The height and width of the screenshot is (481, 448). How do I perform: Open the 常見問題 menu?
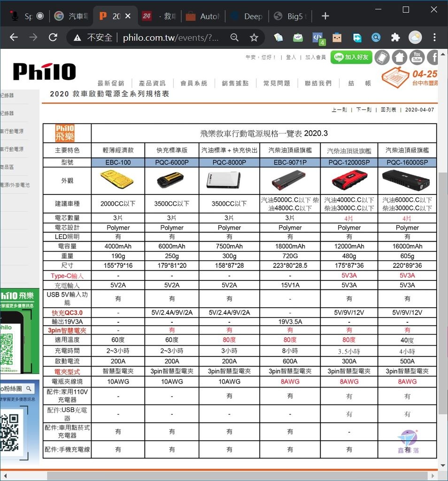coord(277,83)
